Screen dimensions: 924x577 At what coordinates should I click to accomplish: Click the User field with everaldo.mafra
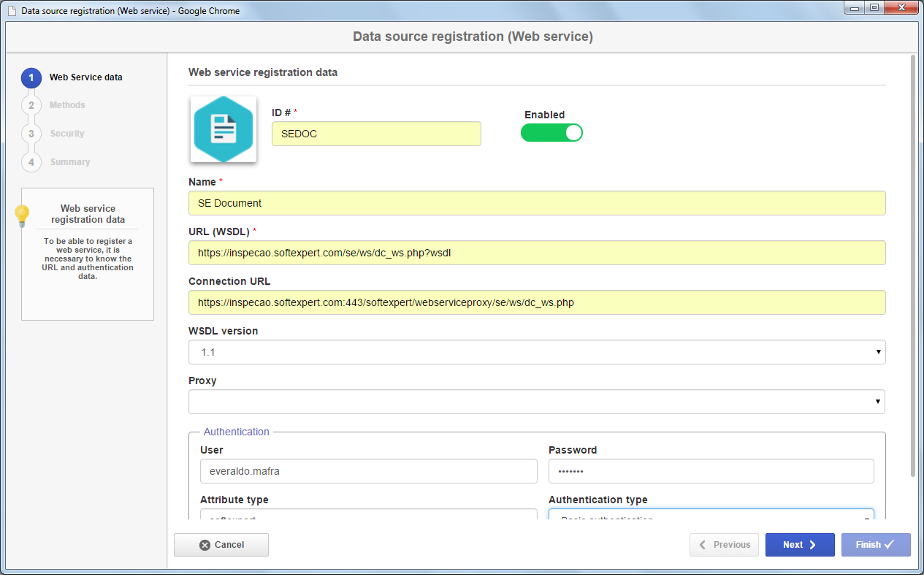[369, 471]
